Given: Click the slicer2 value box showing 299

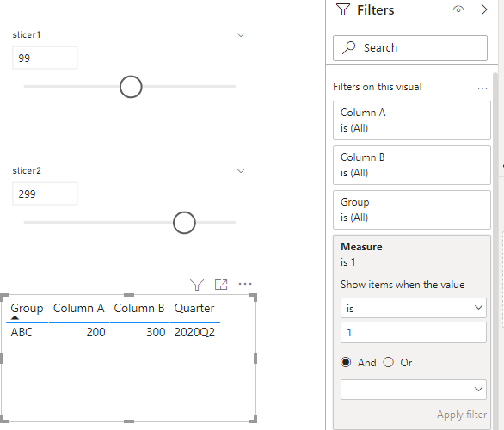Looking at the screenshot, I should (x=45, y=193).
